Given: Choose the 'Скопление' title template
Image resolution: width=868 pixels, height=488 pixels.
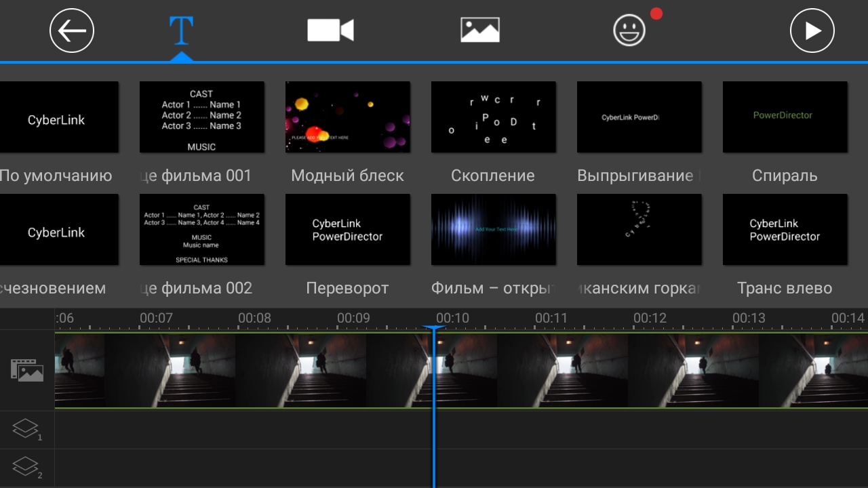Looking at the screenshot, I should point(493,117).
